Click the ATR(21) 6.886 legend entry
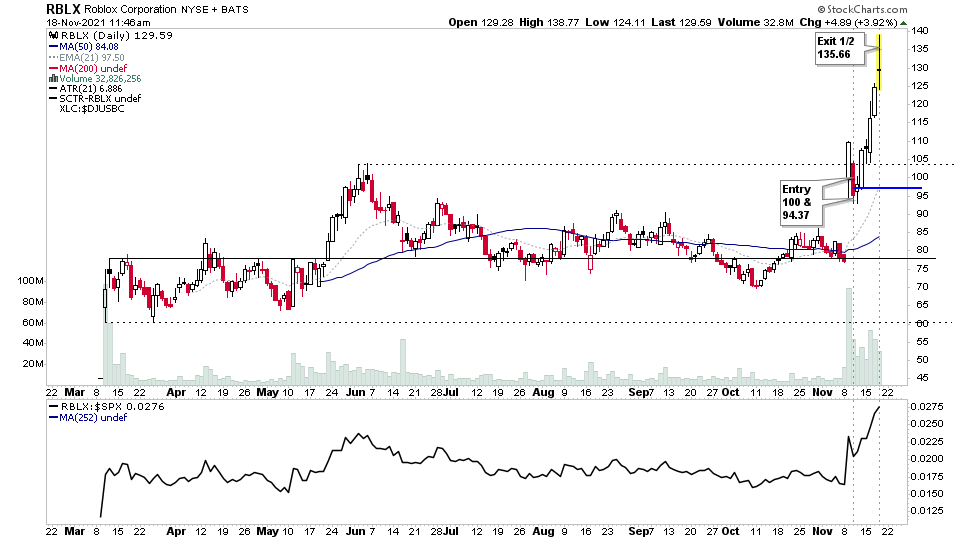 pyautogui.click(x=86, y=89)
